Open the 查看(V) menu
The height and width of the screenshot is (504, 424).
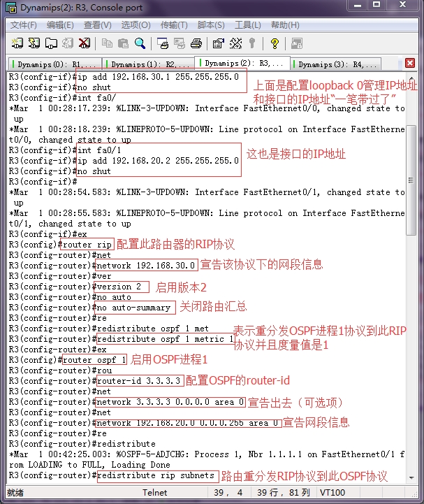click(x=97, y=25)
